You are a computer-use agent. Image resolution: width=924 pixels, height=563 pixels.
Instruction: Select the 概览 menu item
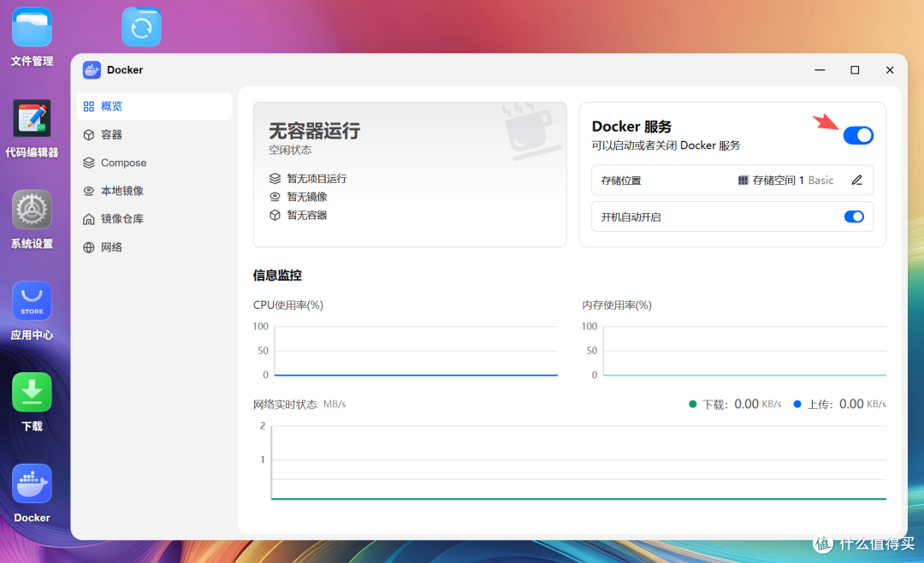tap(154, 106)
